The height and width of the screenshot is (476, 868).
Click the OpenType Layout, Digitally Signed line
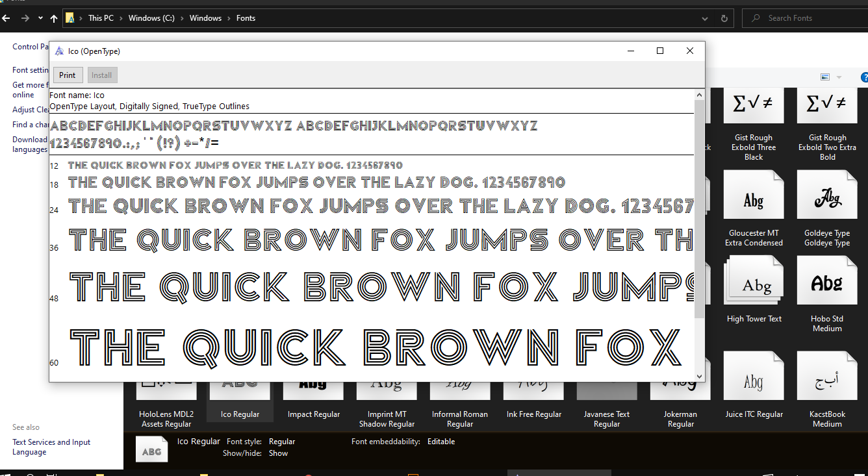click(x=149, y=106)
